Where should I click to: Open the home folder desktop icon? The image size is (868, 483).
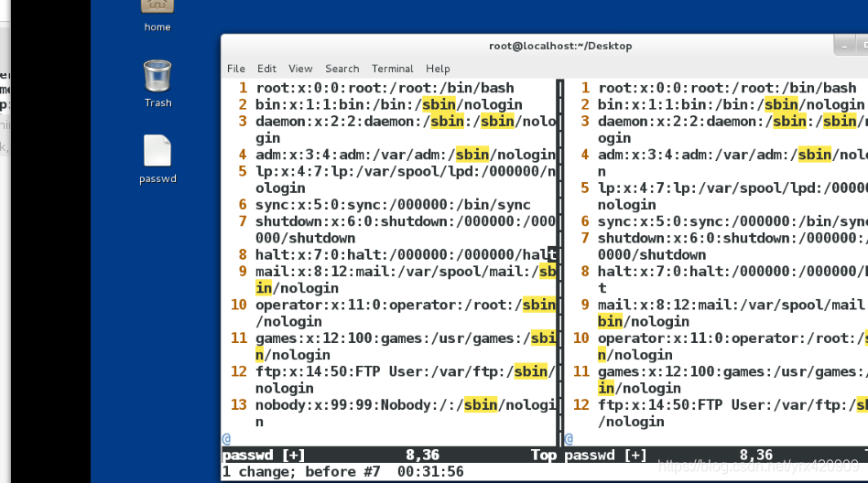coord(157,16)
